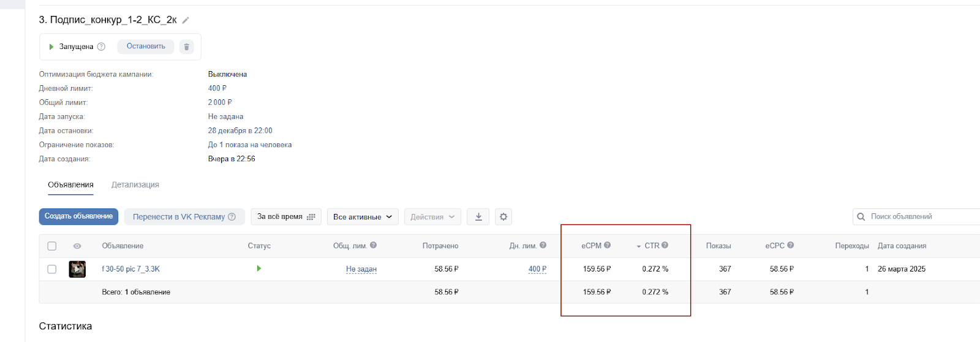Focus Поиск объявлений search field
The image size is (980, 342).
coord(916,216)
